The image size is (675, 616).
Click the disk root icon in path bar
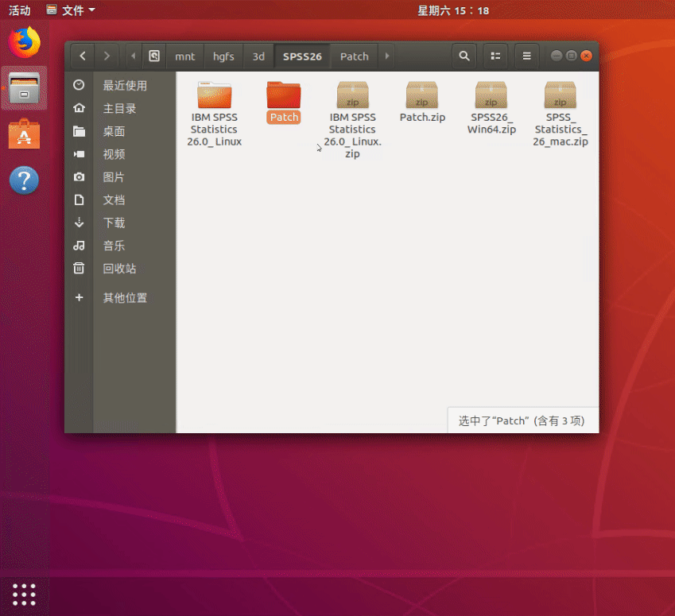pos(154,56)
